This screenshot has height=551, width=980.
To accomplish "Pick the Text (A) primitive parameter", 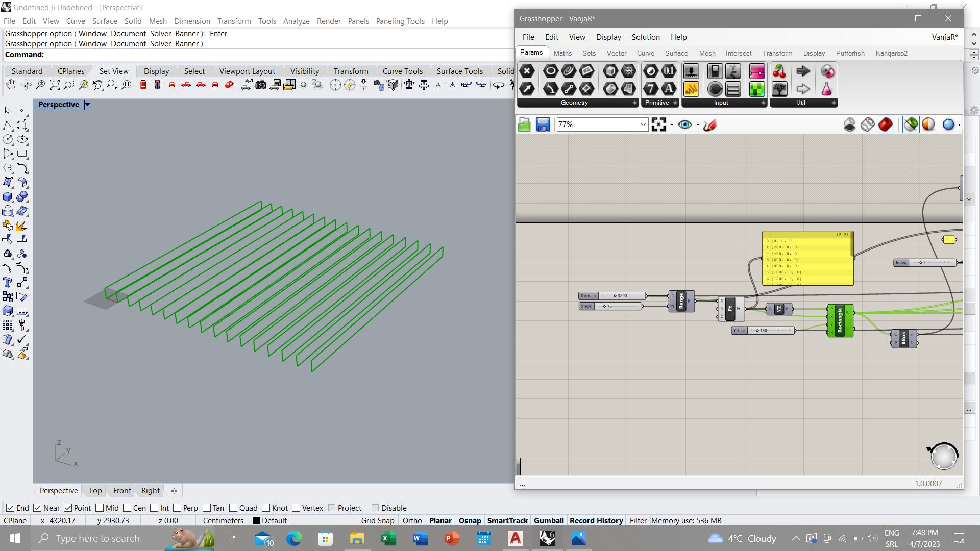I will [x=669, y=89].
